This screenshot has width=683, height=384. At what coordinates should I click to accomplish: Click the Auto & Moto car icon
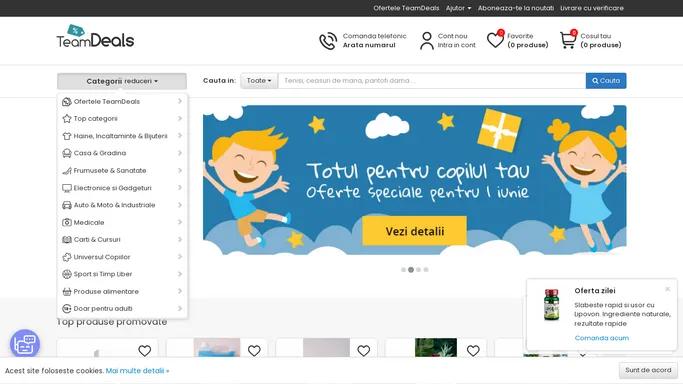pyautogui.click(x=67, y=205)
